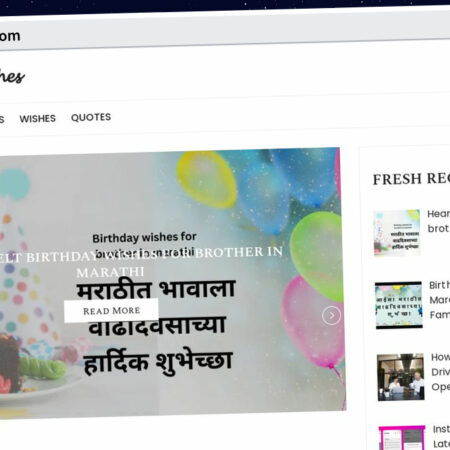This screenshot has width=450, height=450.
Task: Open the post title starting with "Birth"
Action: (x=440, y=300)
